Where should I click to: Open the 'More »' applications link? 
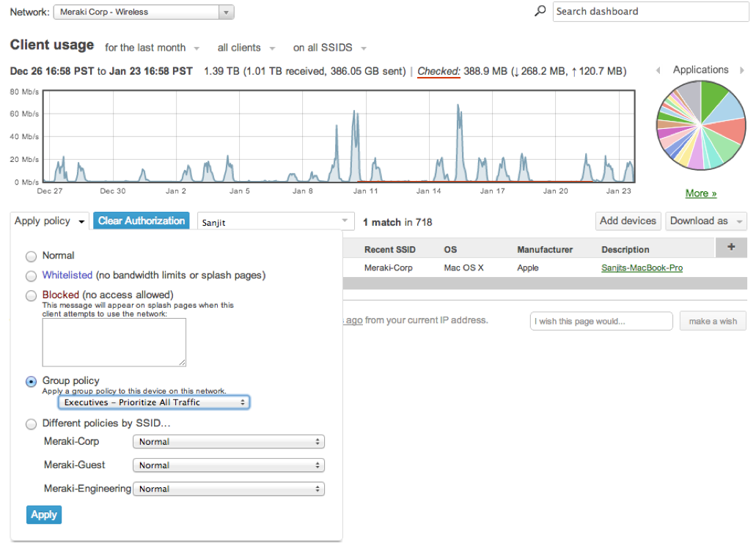point(701,193)
